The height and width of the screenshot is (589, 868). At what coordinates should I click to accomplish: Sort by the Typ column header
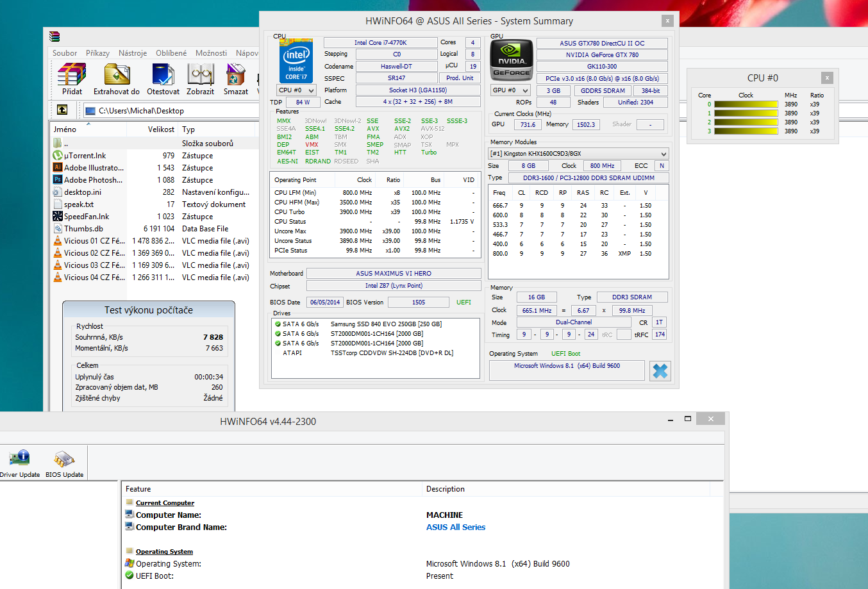pyautogui.click(x=218, y=129)
